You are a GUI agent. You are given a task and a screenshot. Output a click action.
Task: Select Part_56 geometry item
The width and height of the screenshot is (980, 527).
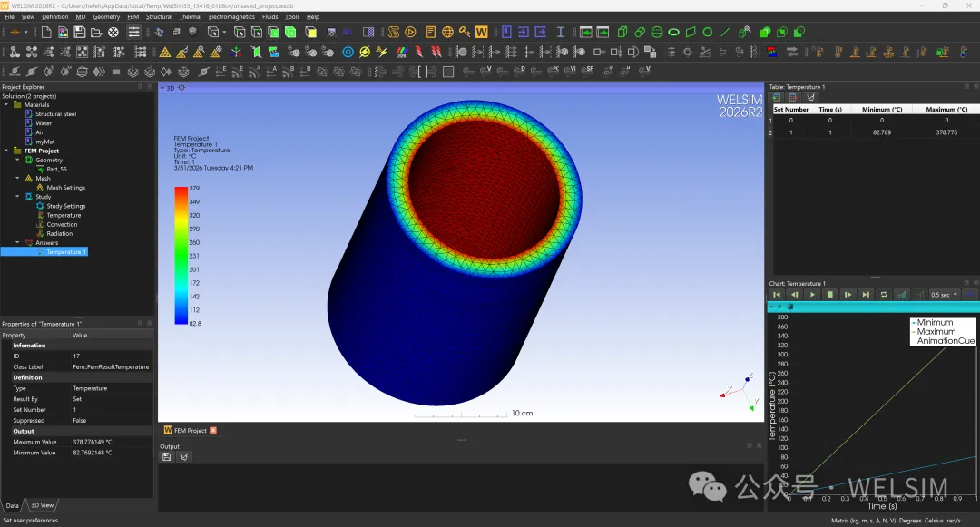(56, 170)
